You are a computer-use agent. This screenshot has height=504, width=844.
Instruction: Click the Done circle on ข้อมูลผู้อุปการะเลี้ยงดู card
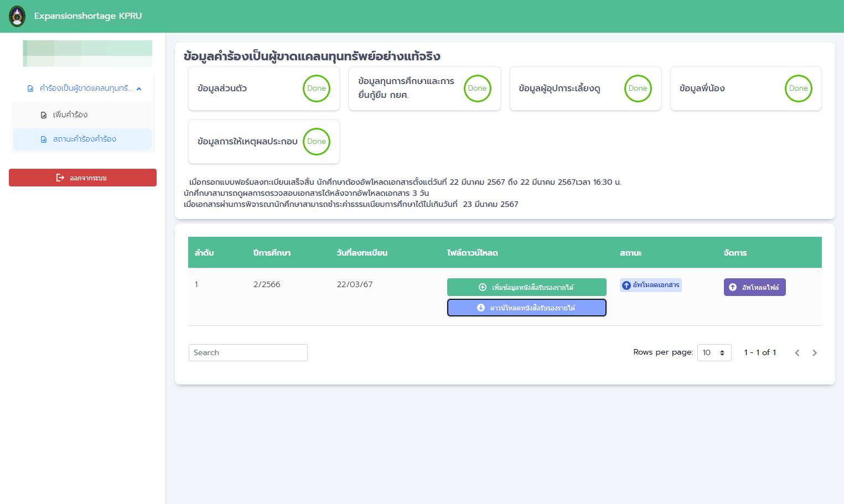click(x=638, y=89)
